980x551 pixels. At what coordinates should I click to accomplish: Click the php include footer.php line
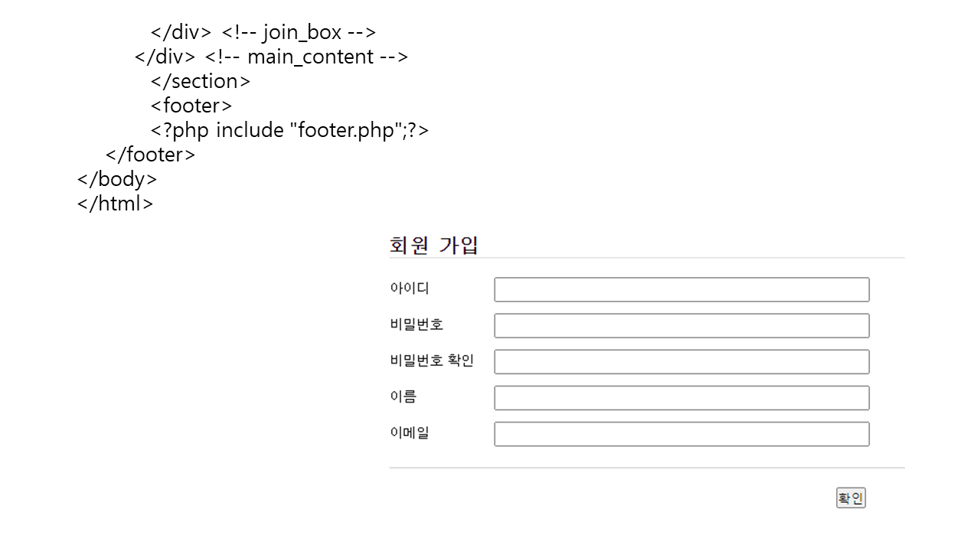pyautogui.click(x=289, y=130)
